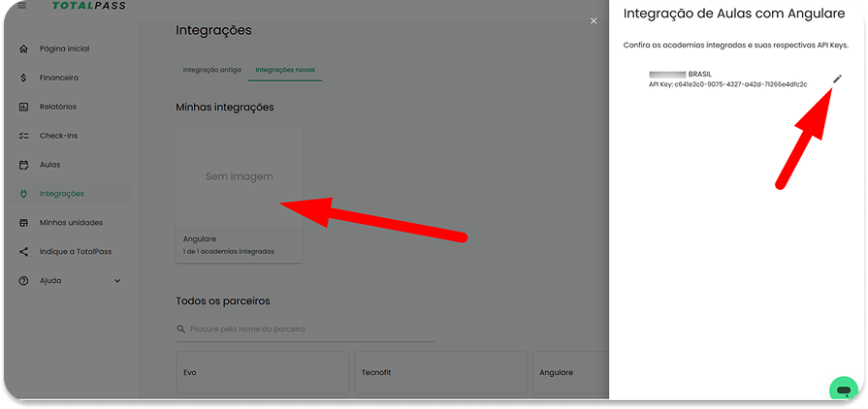Click the plug icon beside Integrações
868x409 pixels.
[x=23, y=194]
